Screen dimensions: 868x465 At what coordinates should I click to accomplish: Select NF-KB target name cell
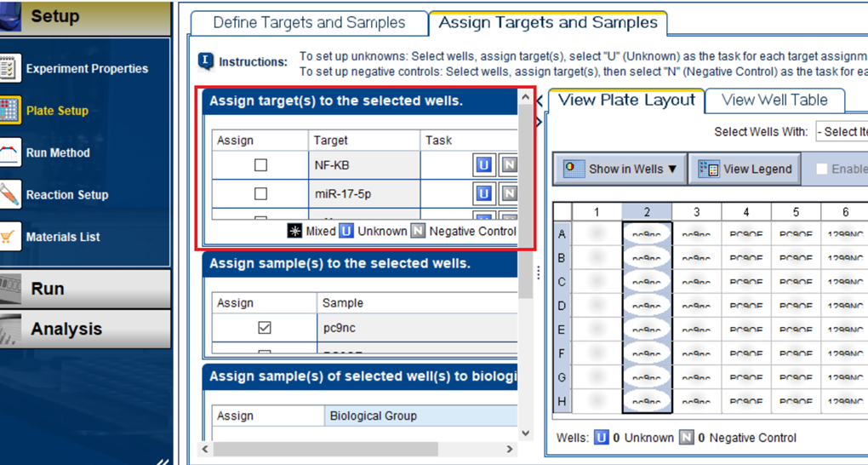(364, 165)
